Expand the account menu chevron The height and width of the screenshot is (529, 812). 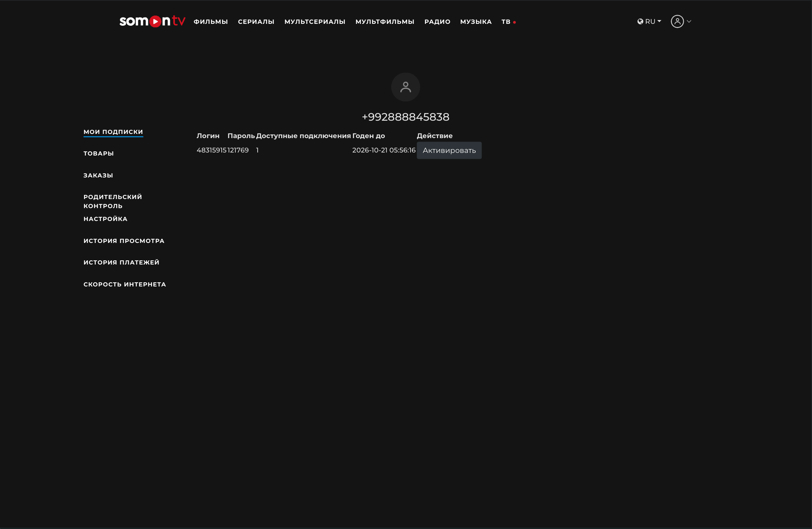coord(689,22)
